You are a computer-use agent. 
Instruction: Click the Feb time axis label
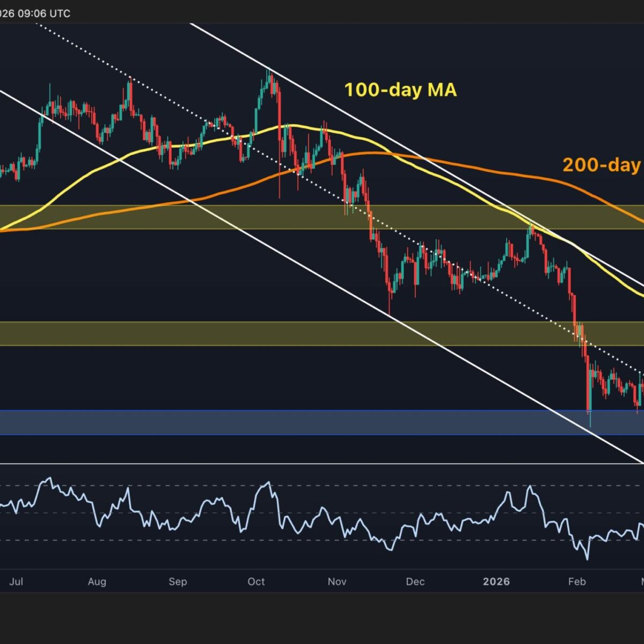pos(577,581)
